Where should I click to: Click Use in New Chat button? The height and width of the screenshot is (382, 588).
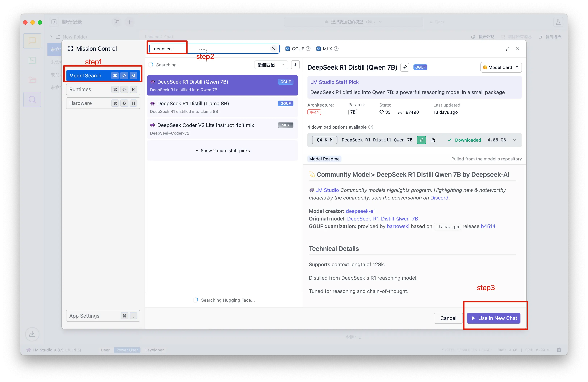494,318
